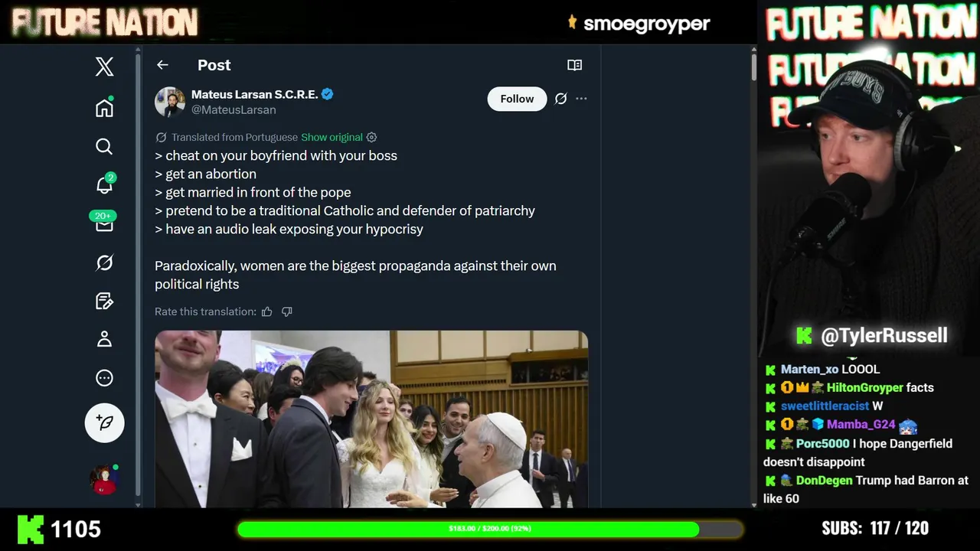Open Messages envelope with 20+ badge
The width and height of the screenshot is (980, 551).
click(x=104, y=223)
